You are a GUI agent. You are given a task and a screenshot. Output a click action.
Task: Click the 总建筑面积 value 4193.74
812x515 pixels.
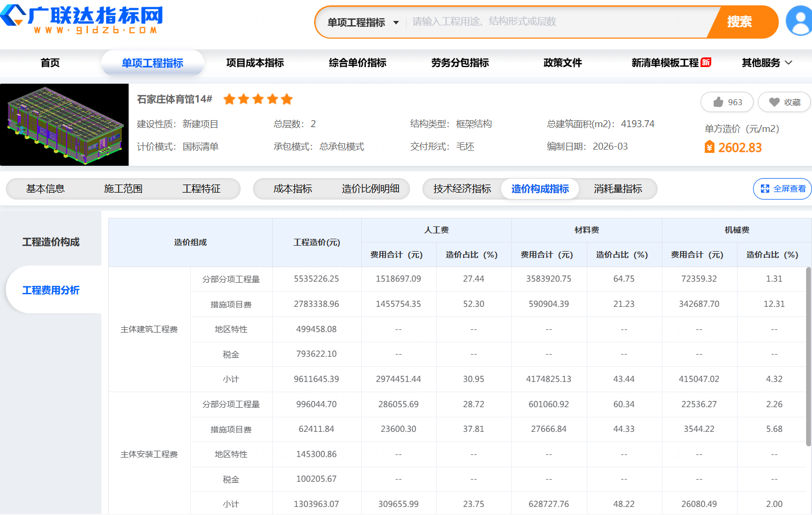[638, 124]
